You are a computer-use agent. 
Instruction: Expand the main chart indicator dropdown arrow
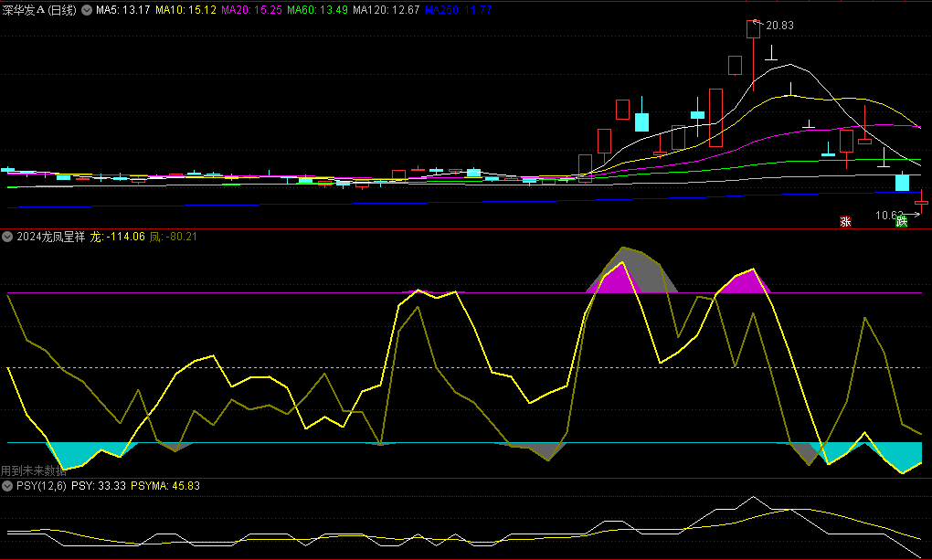click(87, 10)
